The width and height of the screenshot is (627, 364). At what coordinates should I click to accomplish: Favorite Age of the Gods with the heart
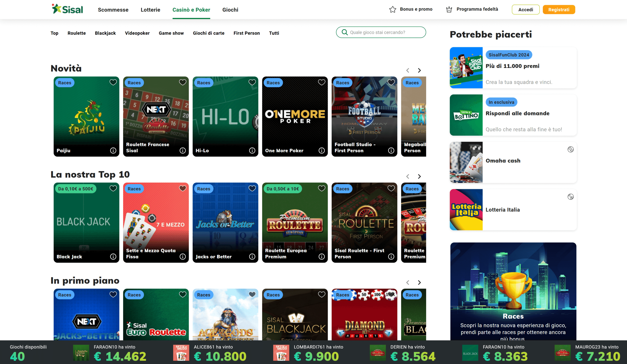tap(252, 294)
